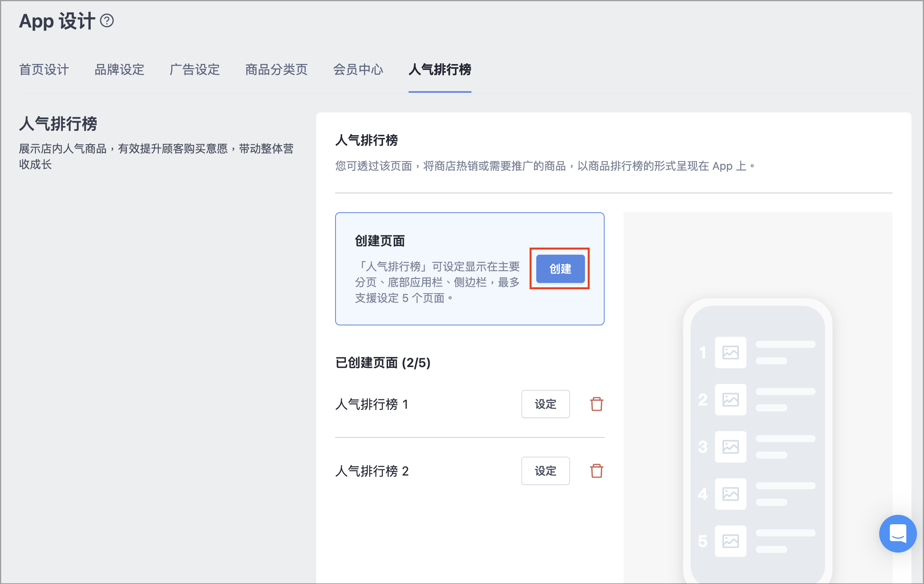Screen dimensions: 924x584
Task: Select the 人气排行榜 2 row label
Action: tap(372, 471)
